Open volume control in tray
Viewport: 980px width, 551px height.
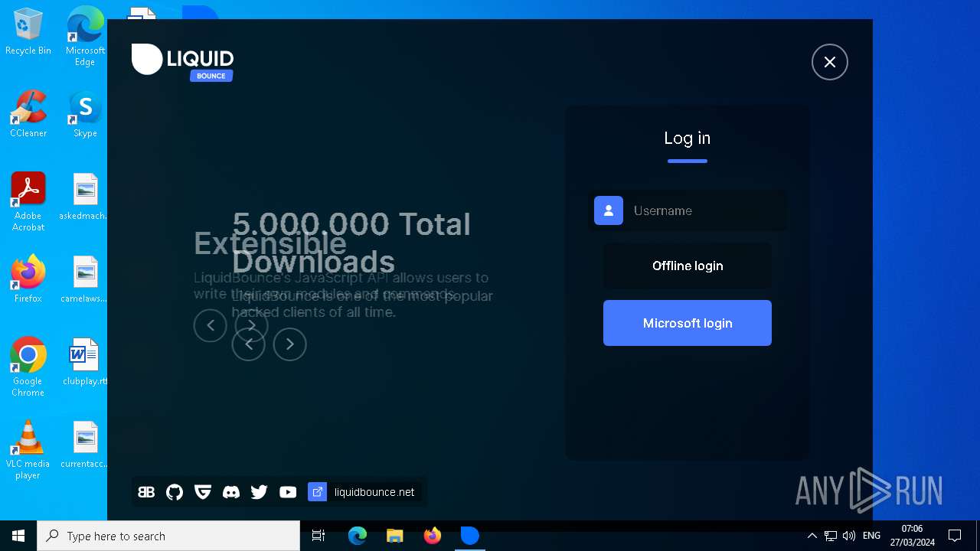[848, 536]
